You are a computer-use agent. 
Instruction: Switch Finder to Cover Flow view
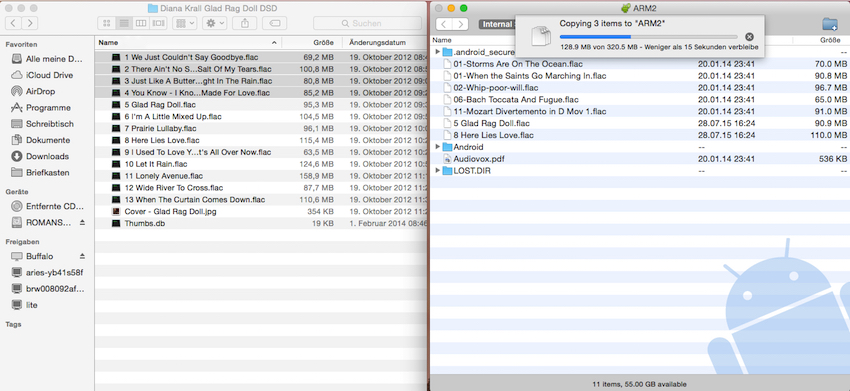158,23
